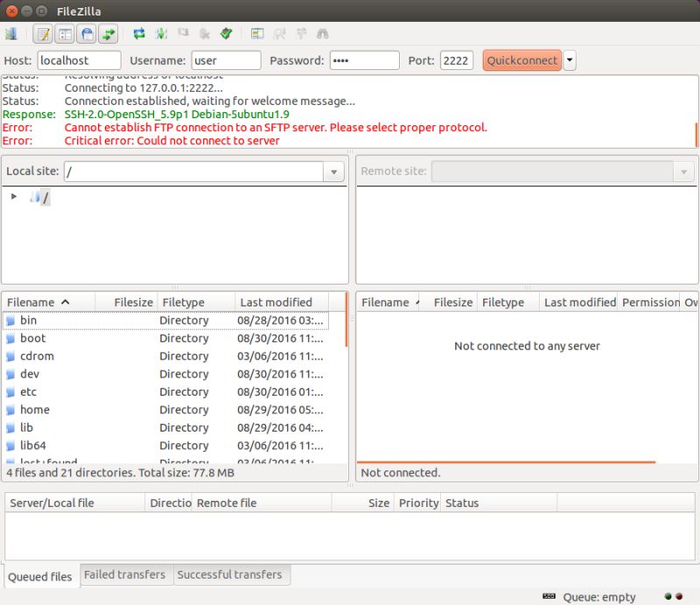This screenshot has height=605, width=700.
Task: Open the Successful transfers tab
Action: (232, 575)
